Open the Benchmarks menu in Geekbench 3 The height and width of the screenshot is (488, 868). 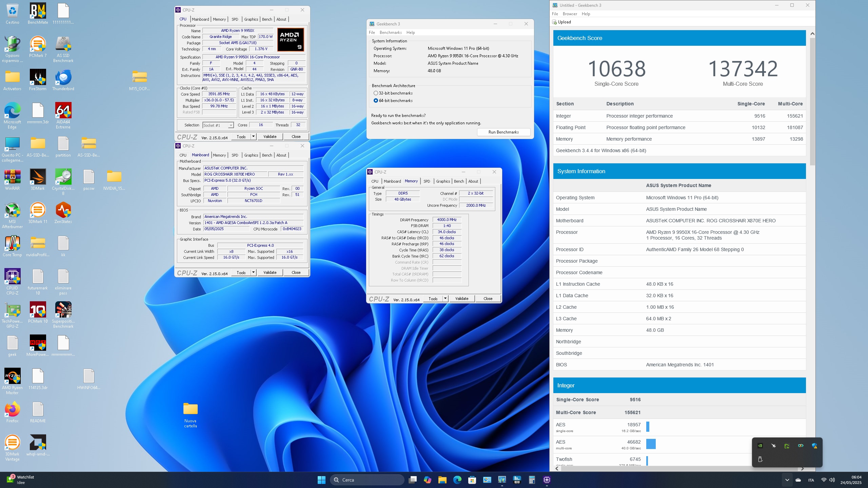[x=391, y=33]
